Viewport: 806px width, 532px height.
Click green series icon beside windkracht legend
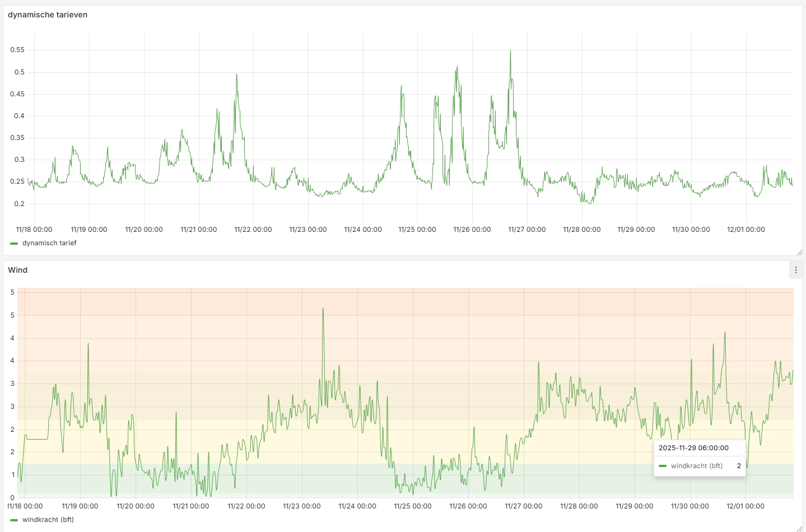click(x=14, y=520)
